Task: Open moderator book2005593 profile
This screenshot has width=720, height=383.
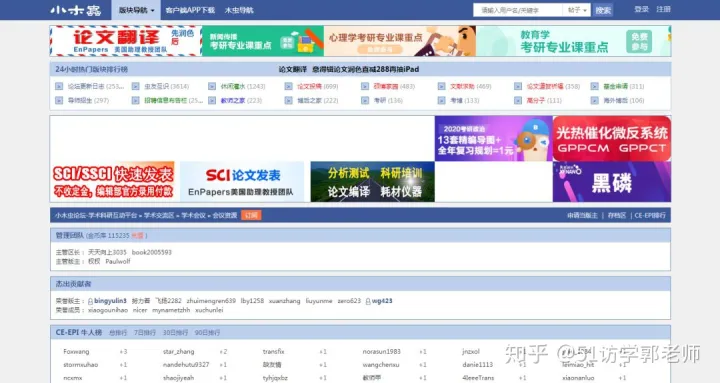Action: (152, 252)
